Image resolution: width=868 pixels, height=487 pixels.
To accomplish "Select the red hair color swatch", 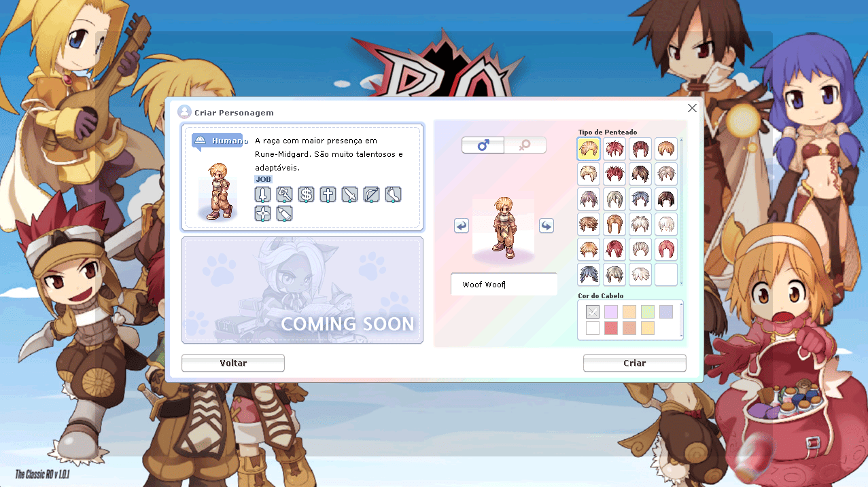I will pos(611,328).
